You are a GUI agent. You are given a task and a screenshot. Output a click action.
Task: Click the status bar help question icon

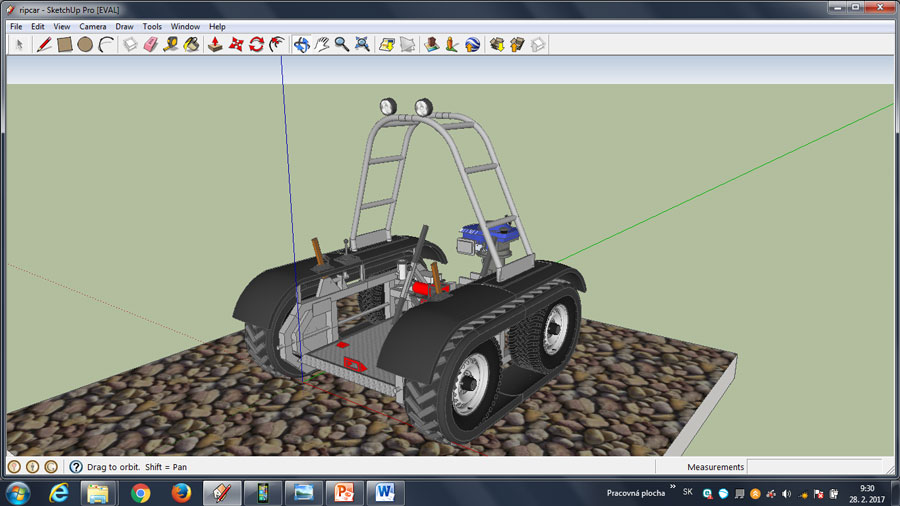75,467
